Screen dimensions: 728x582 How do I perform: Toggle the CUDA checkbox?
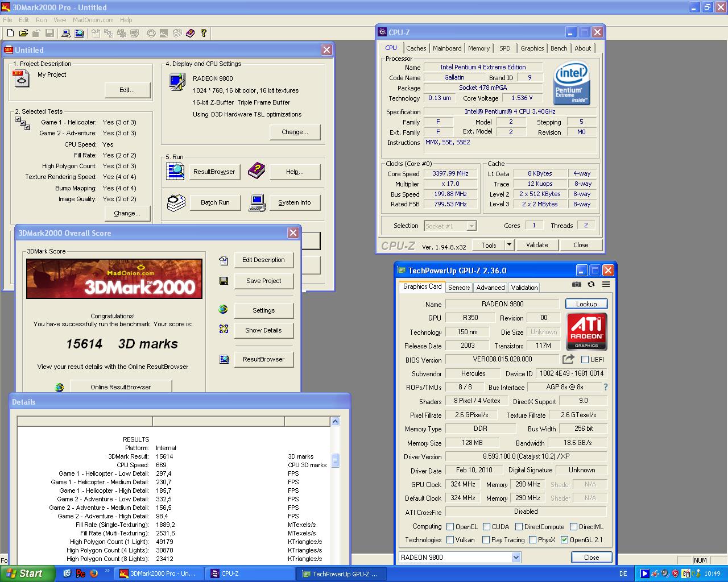point(487,527)
